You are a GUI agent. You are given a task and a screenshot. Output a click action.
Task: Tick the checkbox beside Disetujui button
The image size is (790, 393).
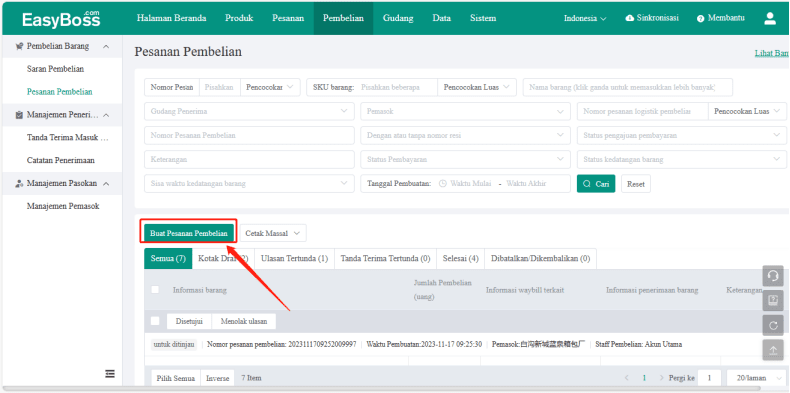coord(155,321)
